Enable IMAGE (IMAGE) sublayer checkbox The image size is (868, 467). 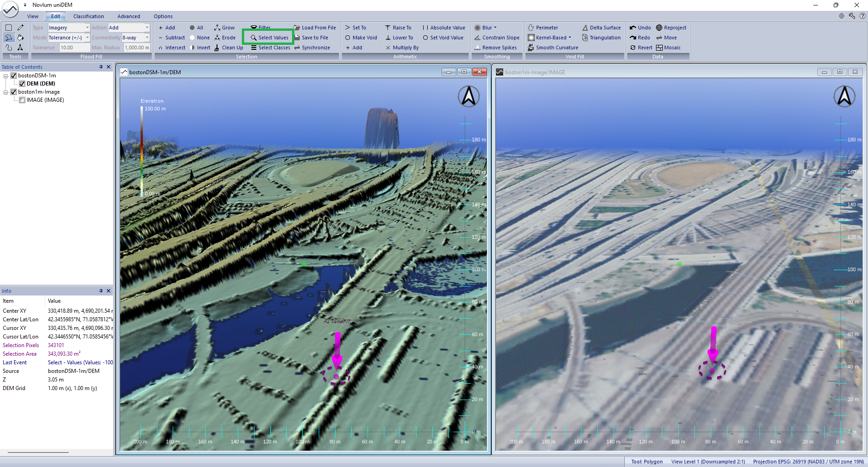(x=22, y=100)
